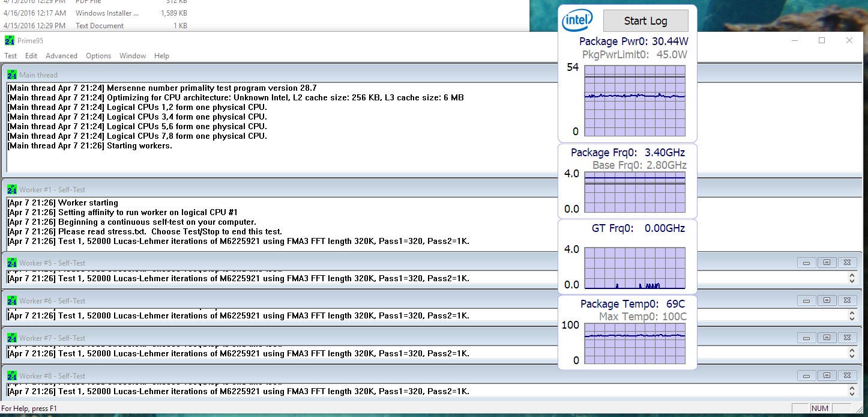868x417 pixels.
Task: Click the Prime95 title bar icon
Action: point(9,40)
